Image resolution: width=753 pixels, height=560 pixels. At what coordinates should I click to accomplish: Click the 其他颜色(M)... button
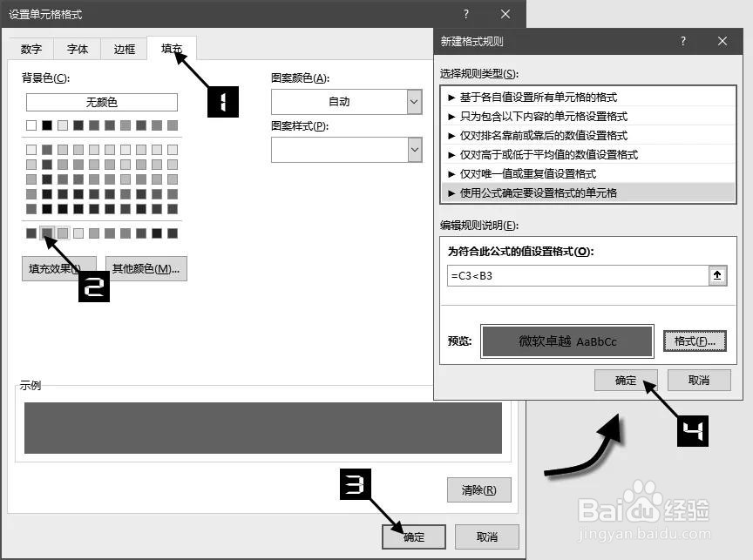[146, 268]
